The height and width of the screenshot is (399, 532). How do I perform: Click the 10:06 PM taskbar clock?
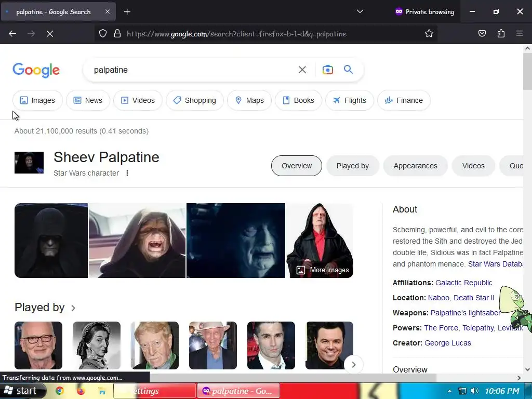coord(502,391)
